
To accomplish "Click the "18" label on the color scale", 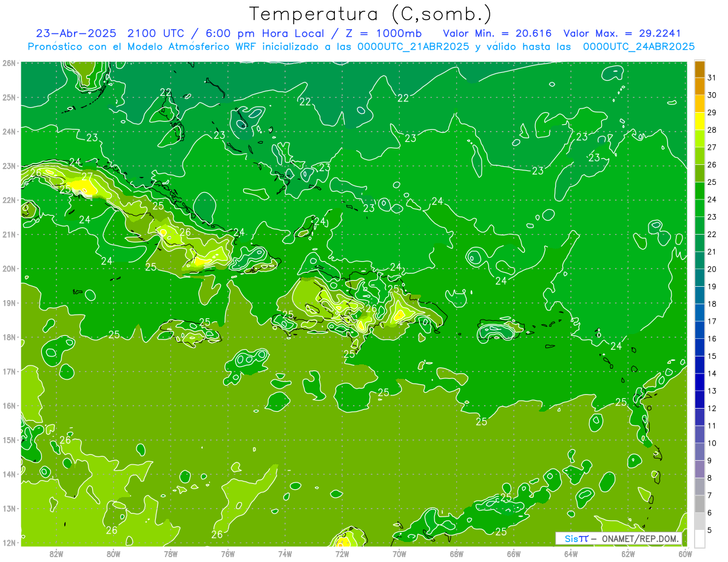I will [x=712, y=304].
